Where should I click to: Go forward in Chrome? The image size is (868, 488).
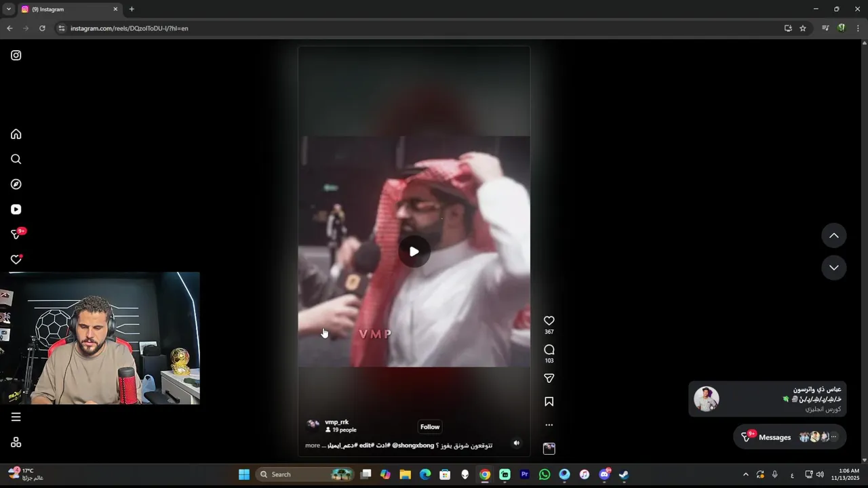point(26,28)
